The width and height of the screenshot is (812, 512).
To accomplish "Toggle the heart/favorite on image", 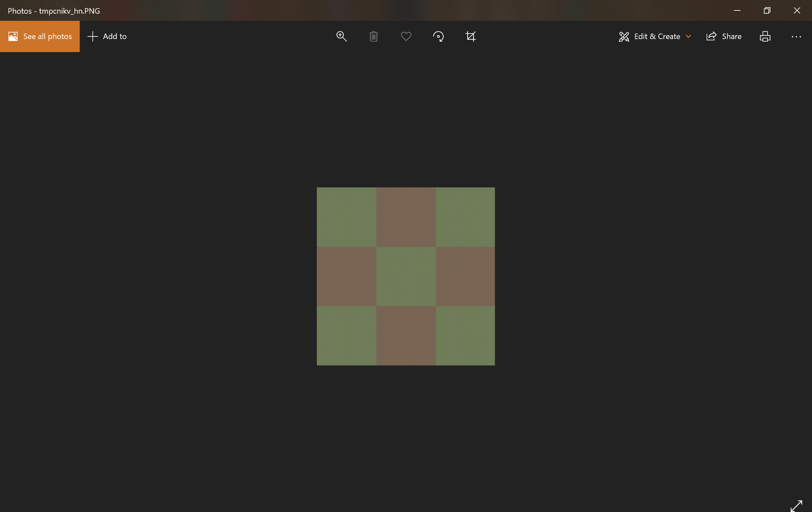I will pos(406,37).
